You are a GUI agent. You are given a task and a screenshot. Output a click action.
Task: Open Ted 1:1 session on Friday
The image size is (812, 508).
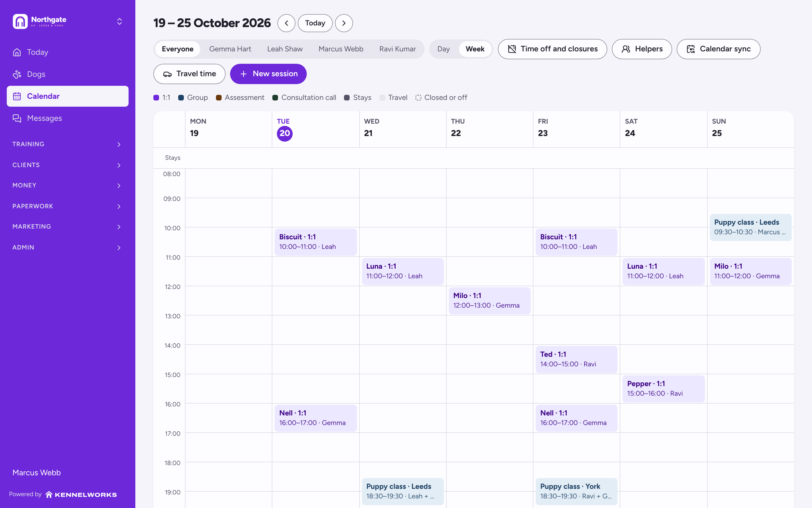click(576, 359)
